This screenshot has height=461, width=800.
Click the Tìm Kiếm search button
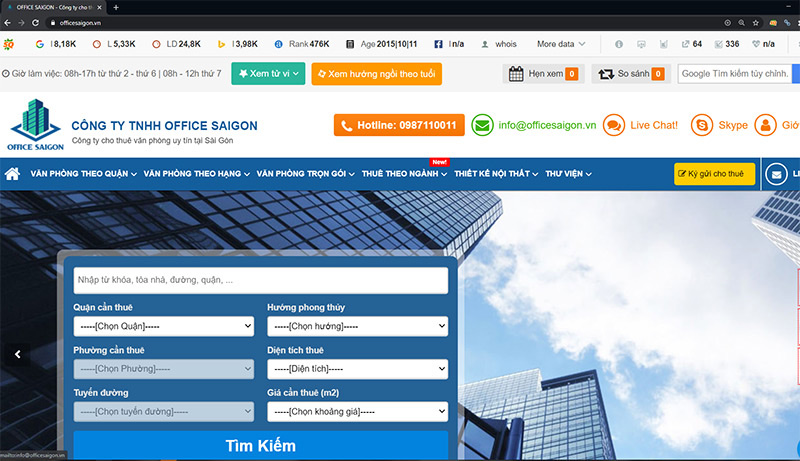(x=261, y=445)
